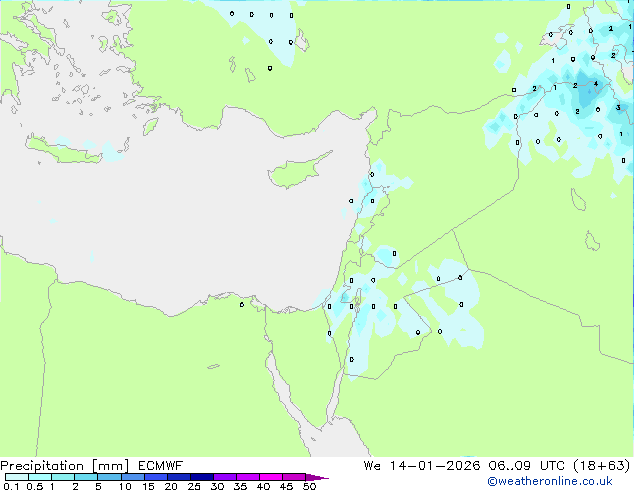
Task: Select the legend scale label "50"
Action: click(309, 486)
